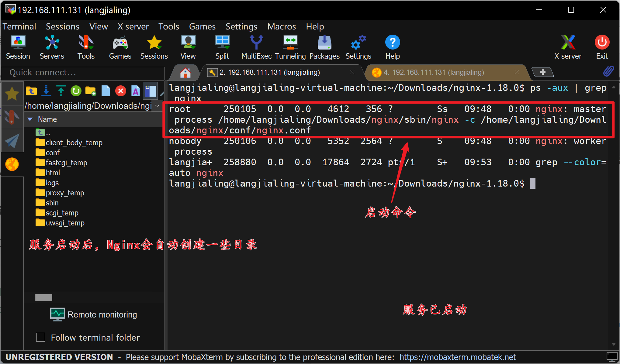The width and height of the screenshot is (620, 364).
Task: Select the proxy_temp folder
Action: click(60, 193)
